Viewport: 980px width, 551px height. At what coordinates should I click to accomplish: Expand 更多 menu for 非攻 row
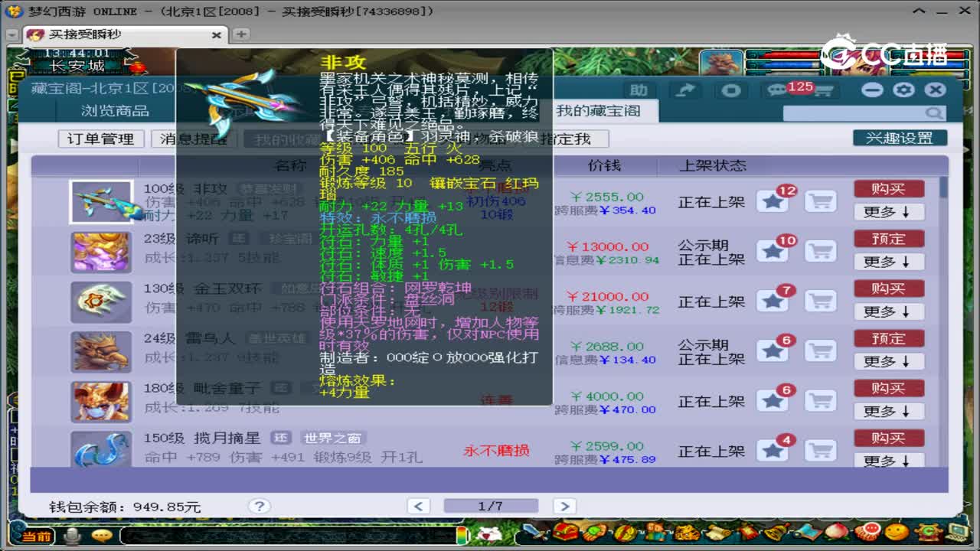[889, 212]
